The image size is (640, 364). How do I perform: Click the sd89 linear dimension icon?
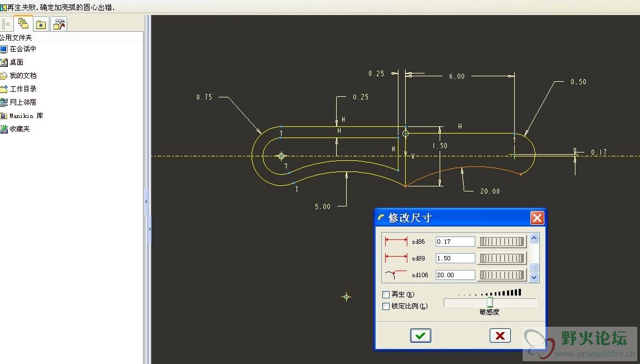396,258
